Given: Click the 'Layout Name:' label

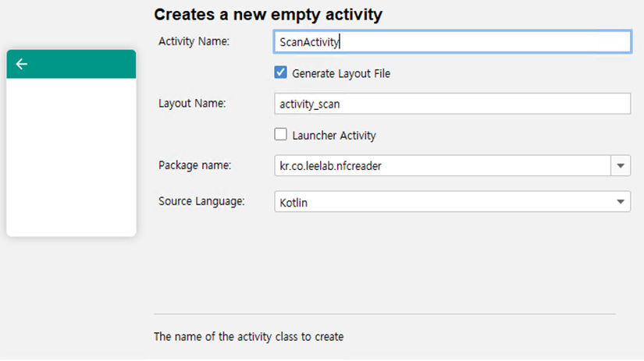Looking at the screenshot, I should click(x=192, y=104).
